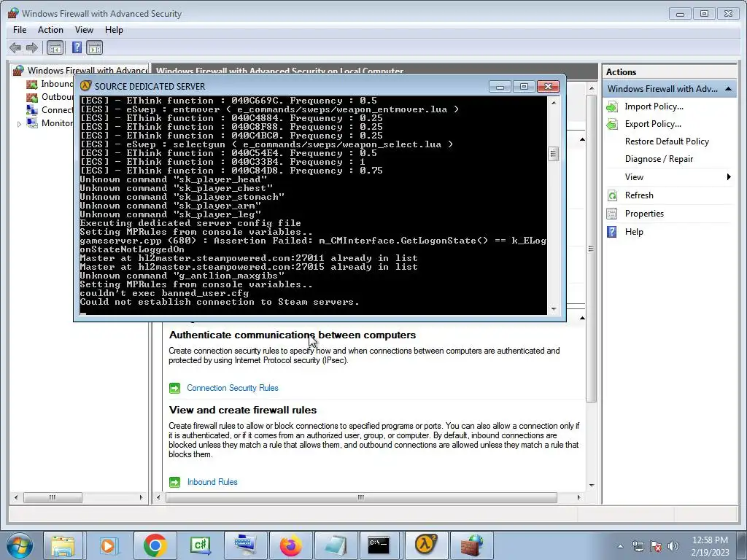
Task: Click Show/Hide Action Pane toolbar icon
Action: point(95,47)
